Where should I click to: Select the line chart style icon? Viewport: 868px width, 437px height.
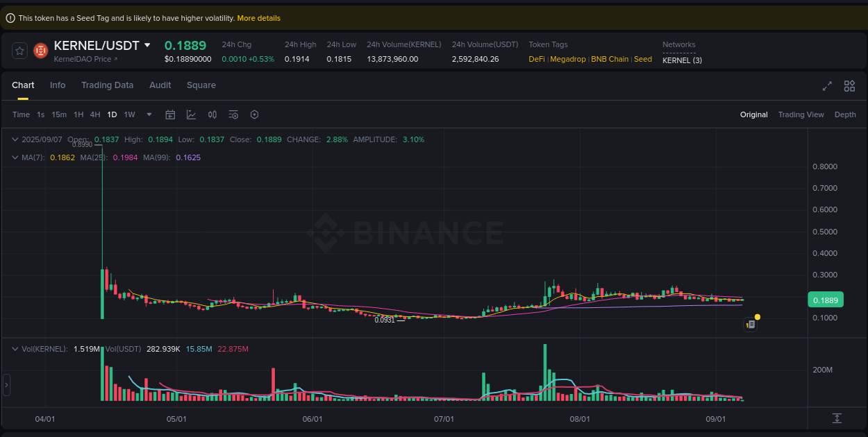pyautogui.click(x=191, y=114)
